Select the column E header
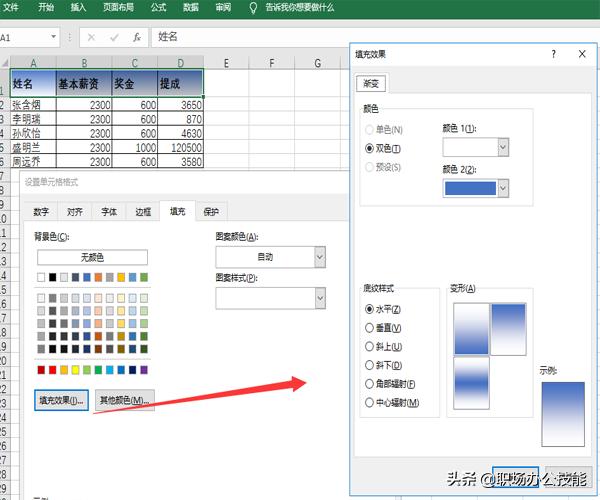 [226, 63]
